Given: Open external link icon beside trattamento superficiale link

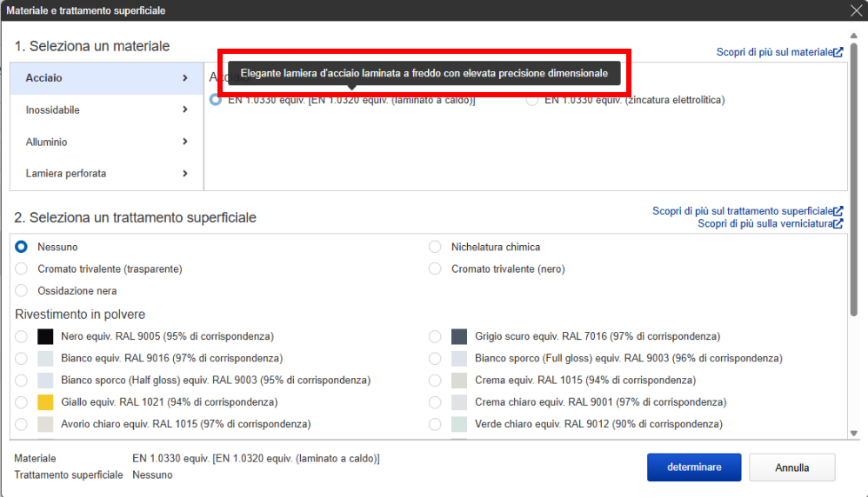Looking at the screenshot, I should (838, 211).
